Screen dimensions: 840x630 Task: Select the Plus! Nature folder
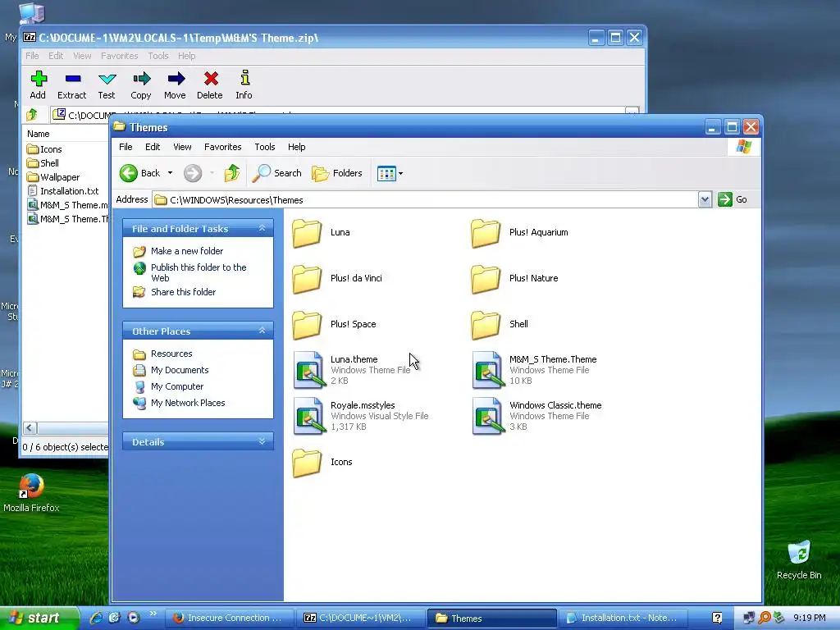pyautogui.click(x=515, y=279)
